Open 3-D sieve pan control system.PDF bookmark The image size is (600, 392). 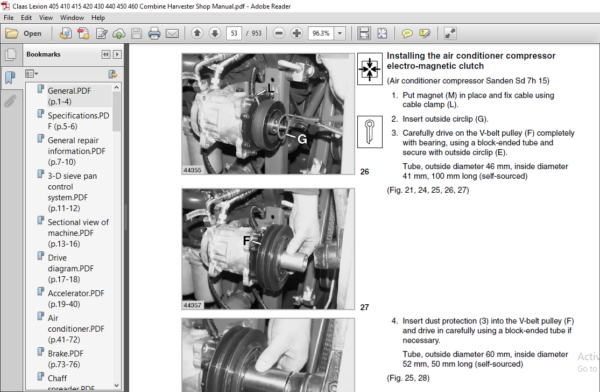pos(72,192)
